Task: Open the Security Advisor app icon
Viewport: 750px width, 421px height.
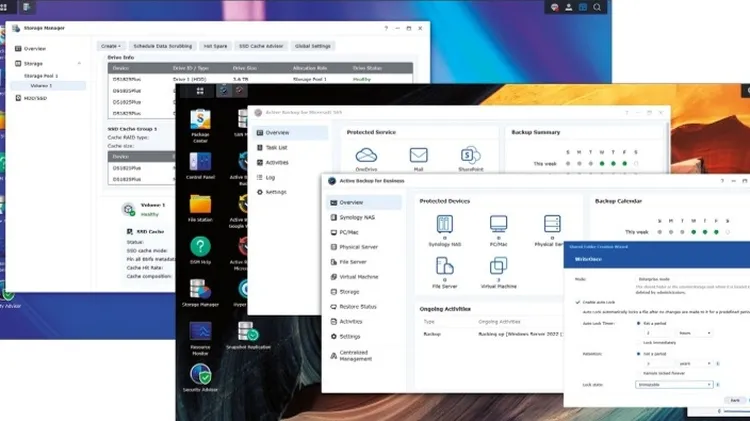Action: coord(200,374)
